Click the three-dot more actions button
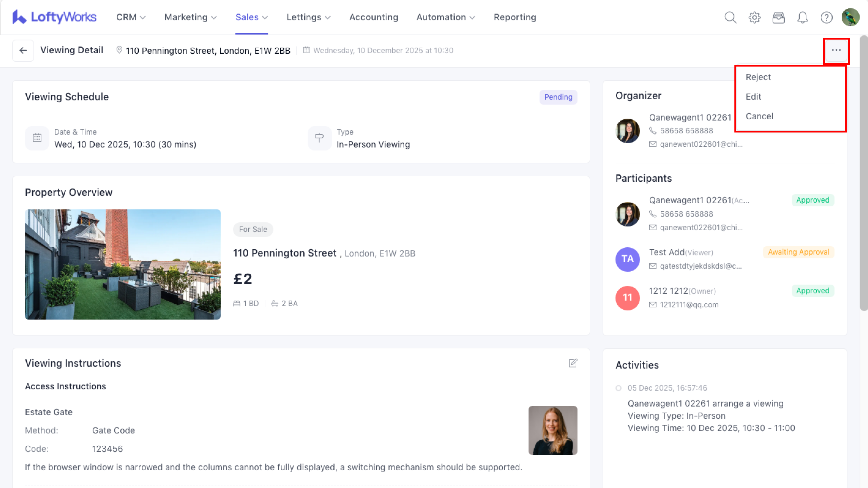This screenshot has height=488, width=868. 836,51
